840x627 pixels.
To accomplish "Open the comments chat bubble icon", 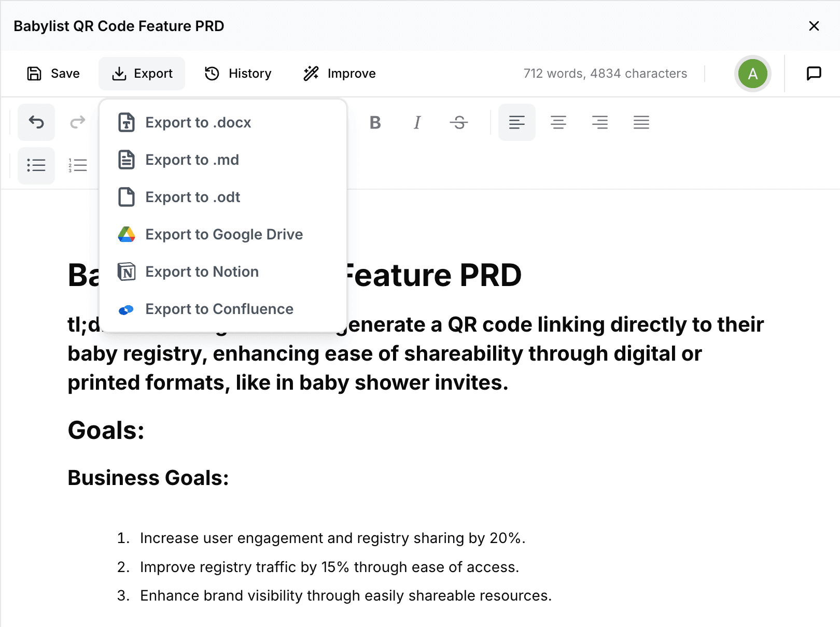I will pyautogui.click(x=814, y=73).
